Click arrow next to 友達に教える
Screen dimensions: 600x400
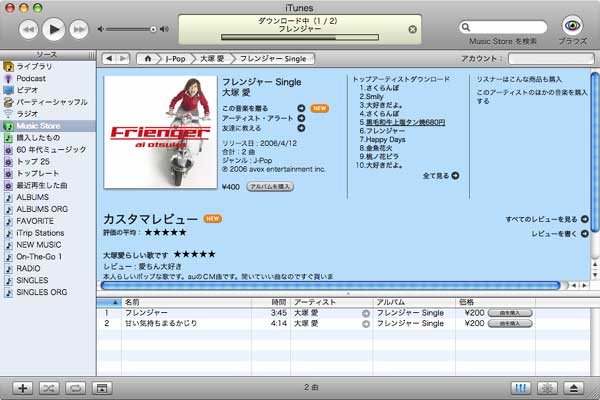pyautogui.click(x=301, y=128)
